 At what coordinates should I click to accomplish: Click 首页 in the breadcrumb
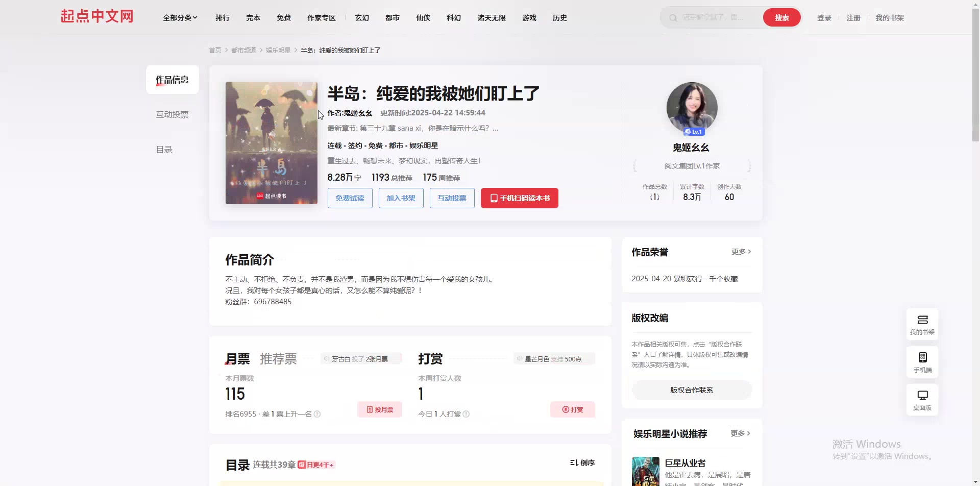(215, 51)
